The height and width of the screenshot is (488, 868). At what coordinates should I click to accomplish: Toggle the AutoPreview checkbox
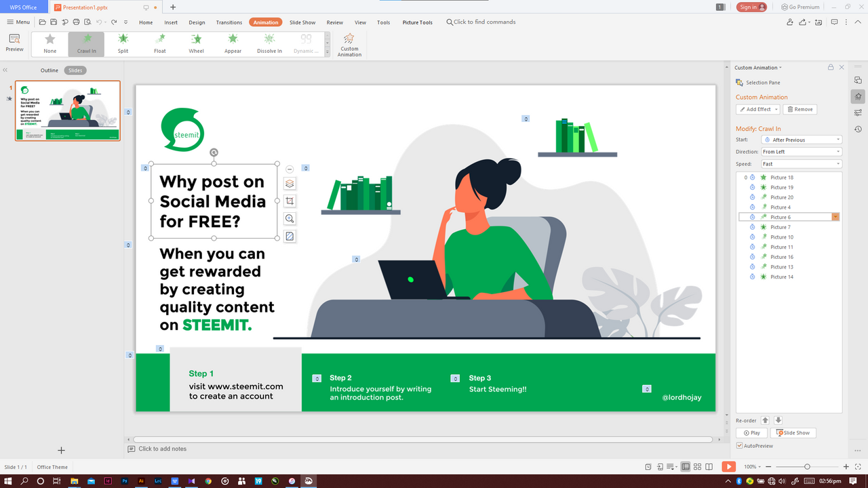(x=739, y=446)
